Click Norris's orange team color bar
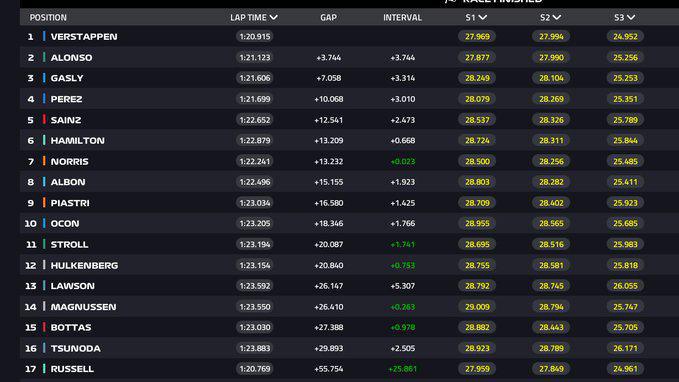Image resolution: width=679 pixels, height=382 pixels. 44,161
